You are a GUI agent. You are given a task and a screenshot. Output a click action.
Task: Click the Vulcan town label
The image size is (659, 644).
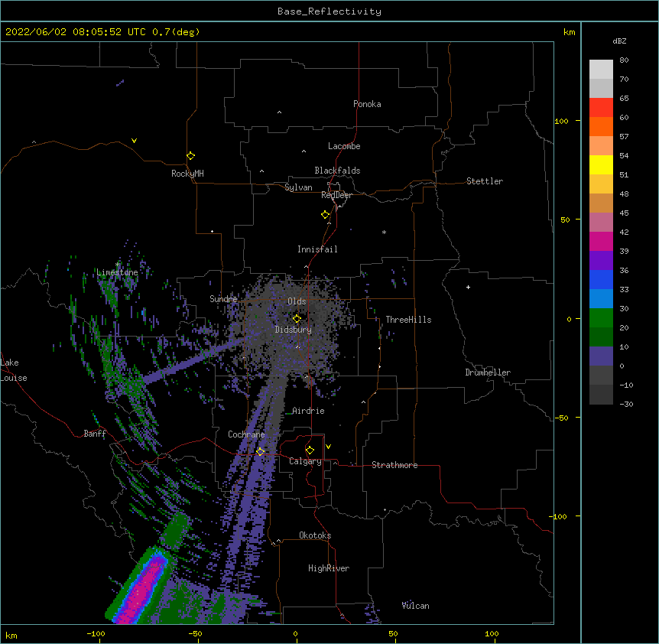[415, 606]
